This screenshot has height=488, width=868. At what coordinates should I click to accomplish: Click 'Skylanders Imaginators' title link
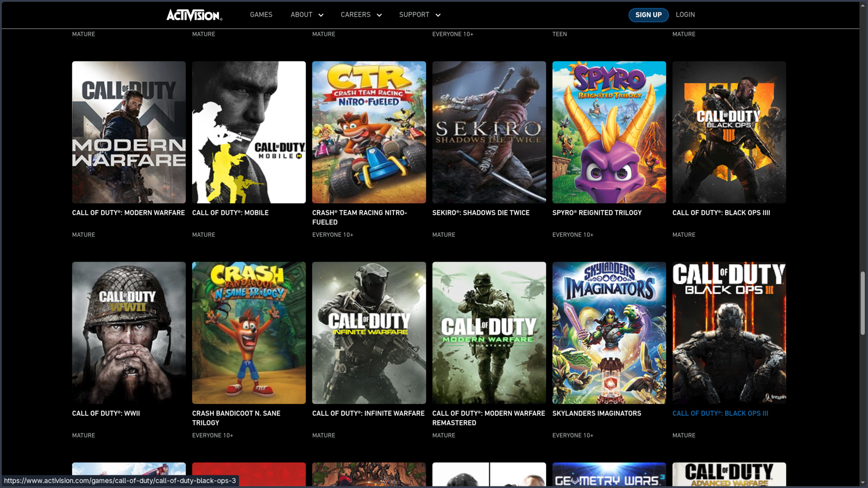(597, 413)
